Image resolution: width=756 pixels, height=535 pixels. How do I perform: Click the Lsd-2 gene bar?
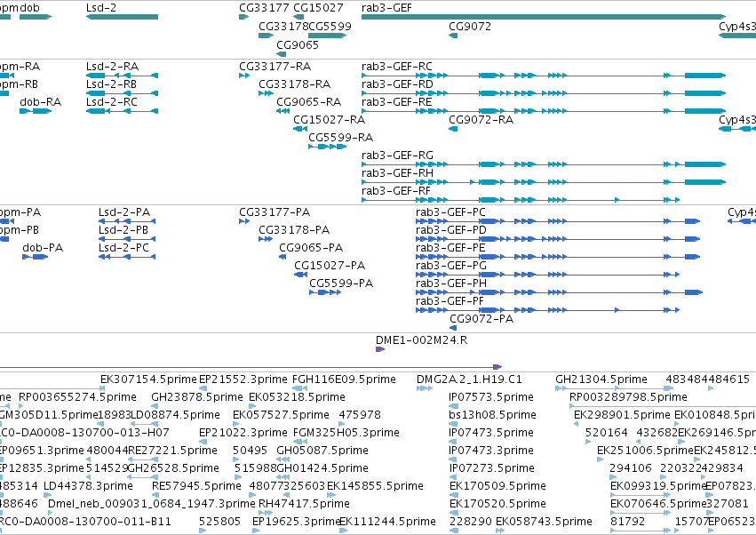click(x=122, y=17)
